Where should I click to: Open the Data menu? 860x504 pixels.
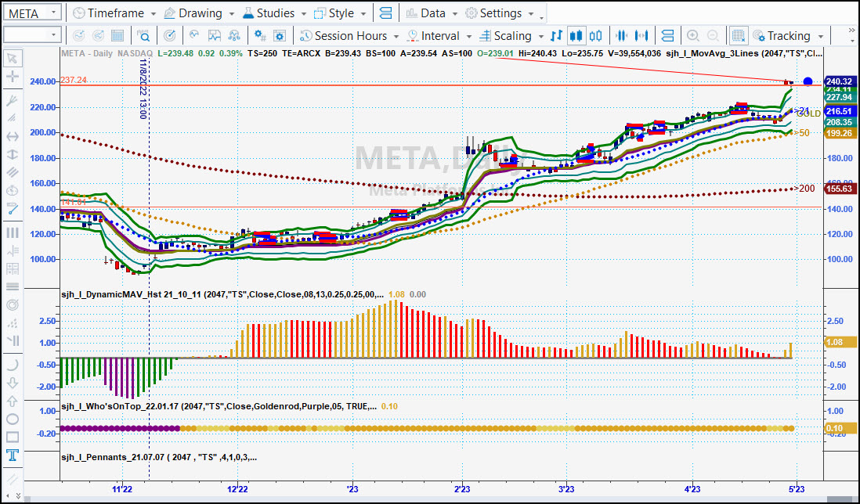click(x=432, y=13)
